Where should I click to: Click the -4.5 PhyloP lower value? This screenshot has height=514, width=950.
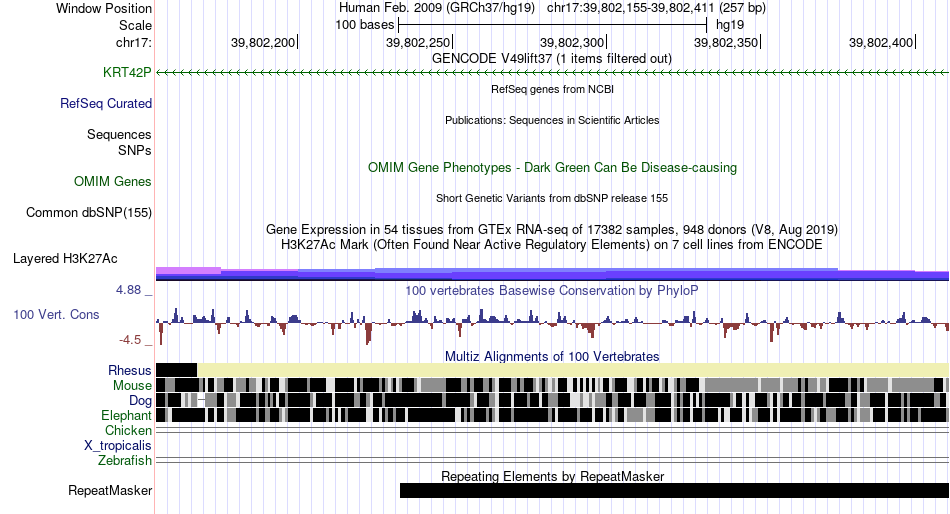click(130, 339)
